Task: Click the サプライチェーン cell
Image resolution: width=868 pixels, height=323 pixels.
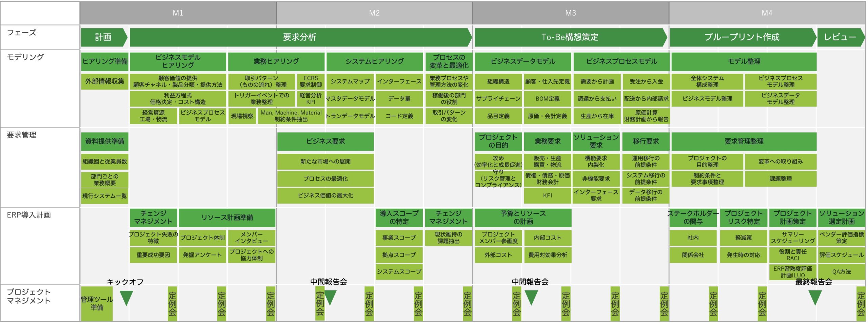Action: (x=498, y=99)
